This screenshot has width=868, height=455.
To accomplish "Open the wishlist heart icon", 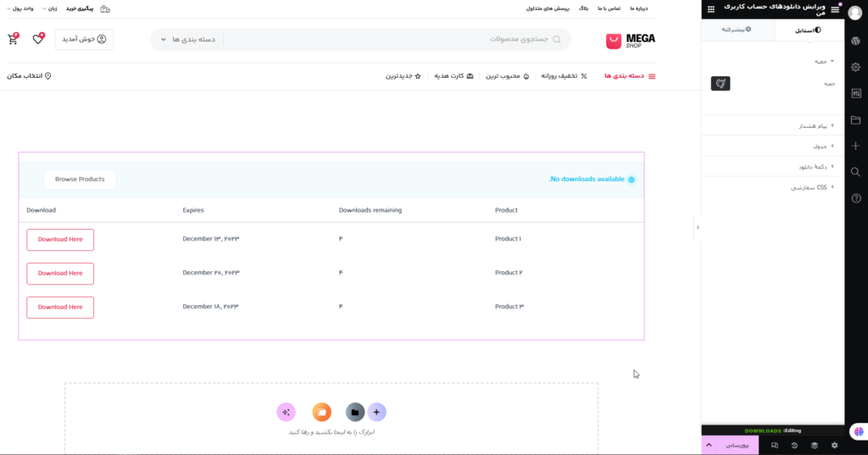I will point(38,39).
